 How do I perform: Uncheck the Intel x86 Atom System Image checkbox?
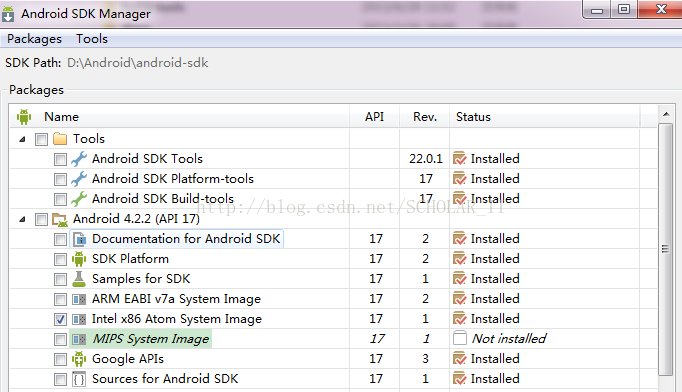click(x=60, y=319)
